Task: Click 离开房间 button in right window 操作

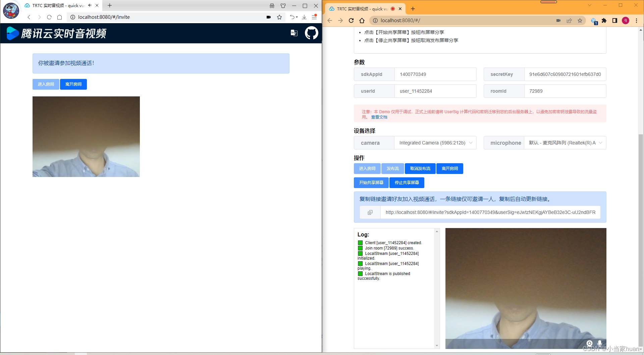Action: pyautogui.click(x=450, y=169)
